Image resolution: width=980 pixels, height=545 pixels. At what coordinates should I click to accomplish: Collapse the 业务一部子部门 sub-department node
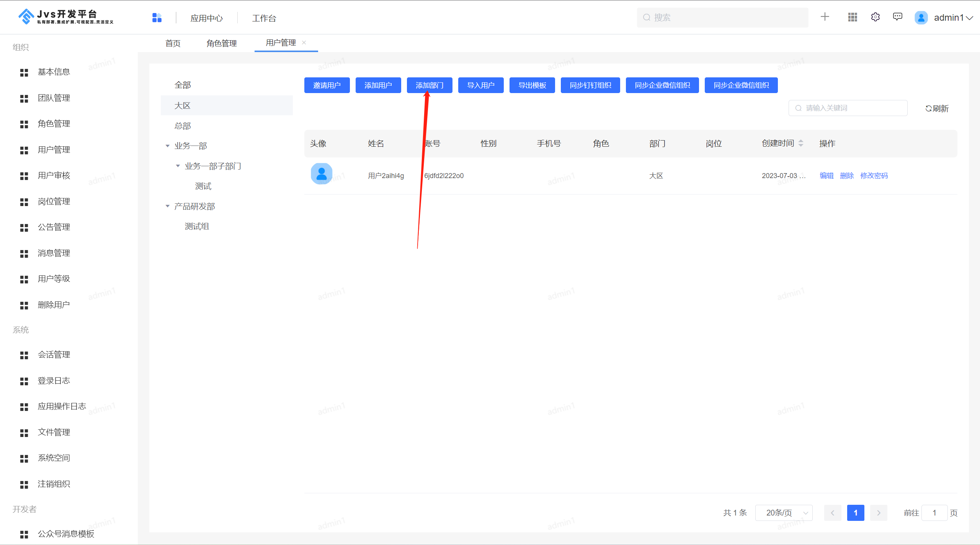click(x=177, y=165)
